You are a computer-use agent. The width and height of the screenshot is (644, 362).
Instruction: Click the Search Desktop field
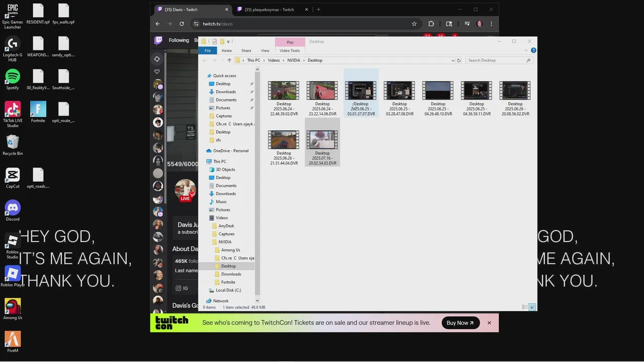click(499, 60)
